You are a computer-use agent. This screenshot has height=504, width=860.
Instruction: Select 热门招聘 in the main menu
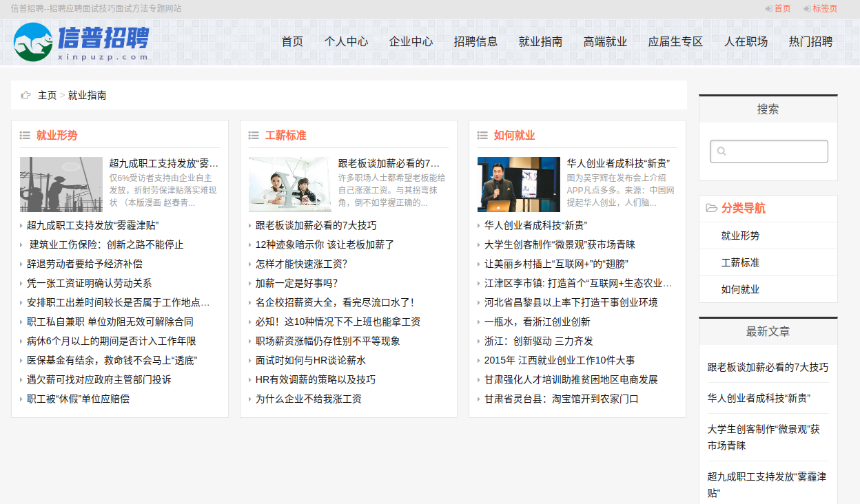(x=810, y=41)
